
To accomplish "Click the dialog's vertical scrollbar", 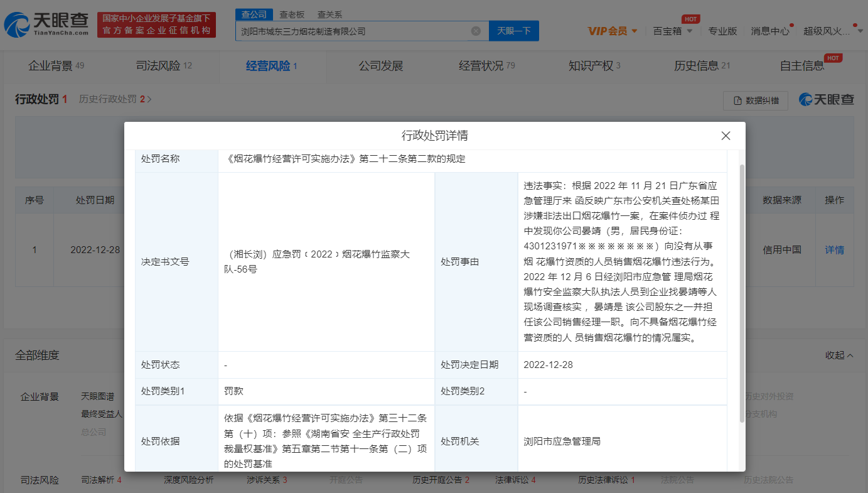I will (x=742, y=293).
